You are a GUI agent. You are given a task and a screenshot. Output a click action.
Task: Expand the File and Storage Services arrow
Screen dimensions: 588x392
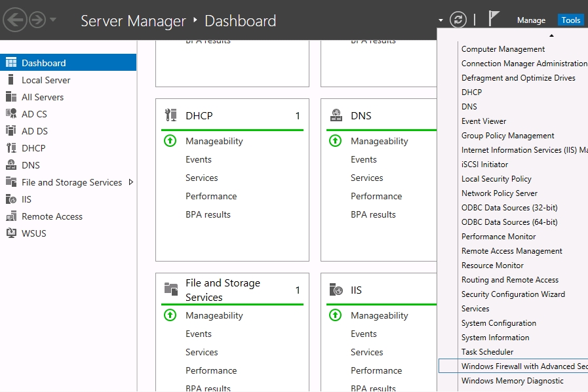point(130,182)
